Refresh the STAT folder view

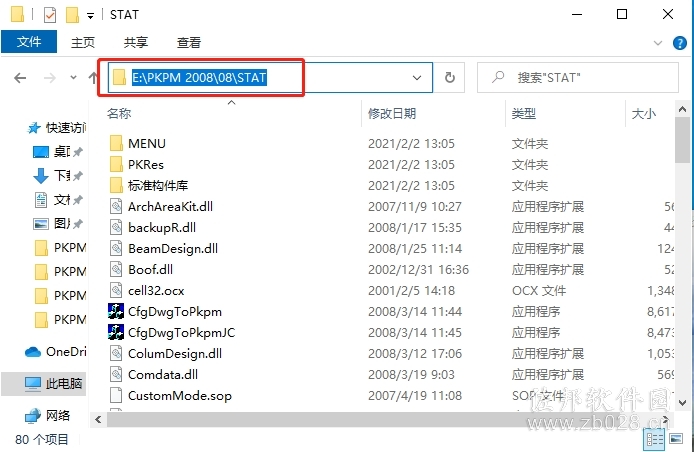coord(450,77)
